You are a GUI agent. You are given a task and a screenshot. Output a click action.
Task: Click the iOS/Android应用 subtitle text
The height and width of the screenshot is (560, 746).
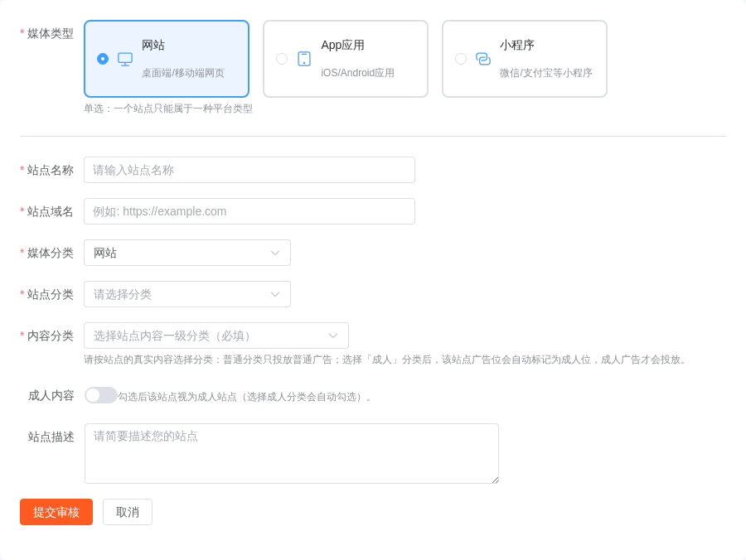(357, 73)
